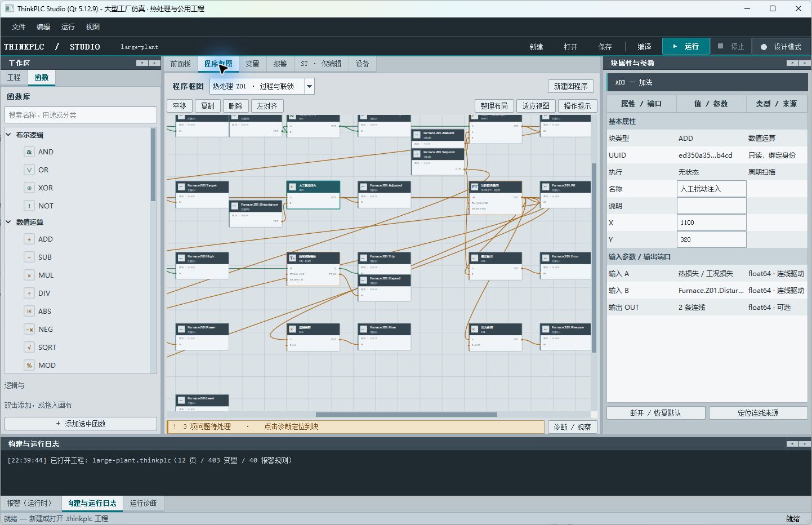Open the 文件 menu
The image size is (812, 525).
pos(19,27)
